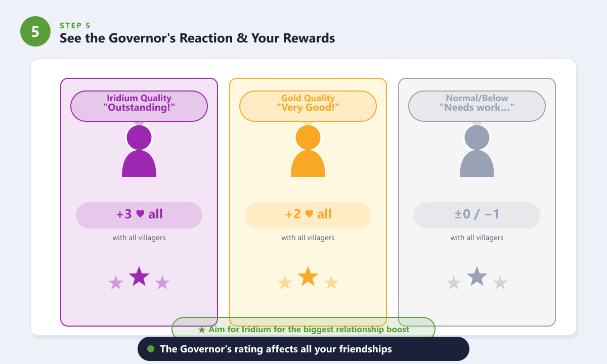Screen dimensions: 607x364
Task: Click the small orange star right of the large one
Action: [331, 283]
